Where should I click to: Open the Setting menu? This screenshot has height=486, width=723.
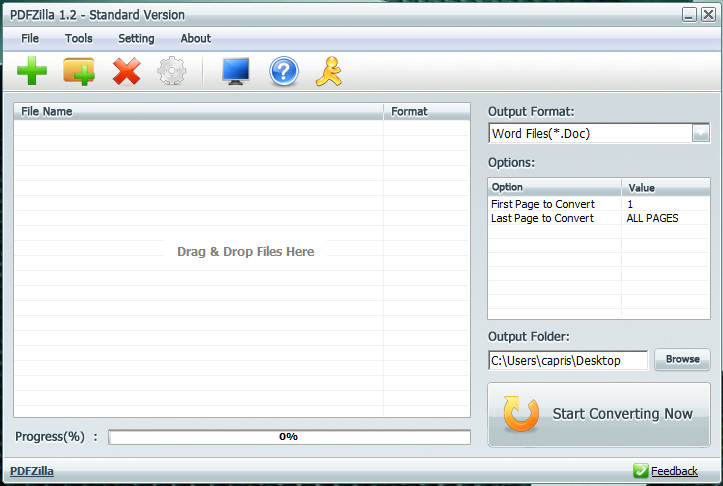(x=136, y=38)
